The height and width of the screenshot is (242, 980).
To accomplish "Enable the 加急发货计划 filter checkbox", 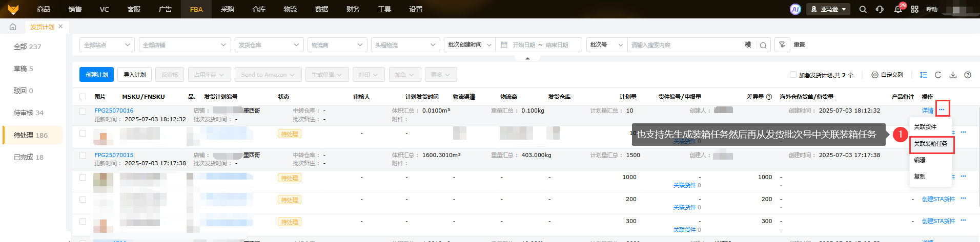I will pos(793,75).
